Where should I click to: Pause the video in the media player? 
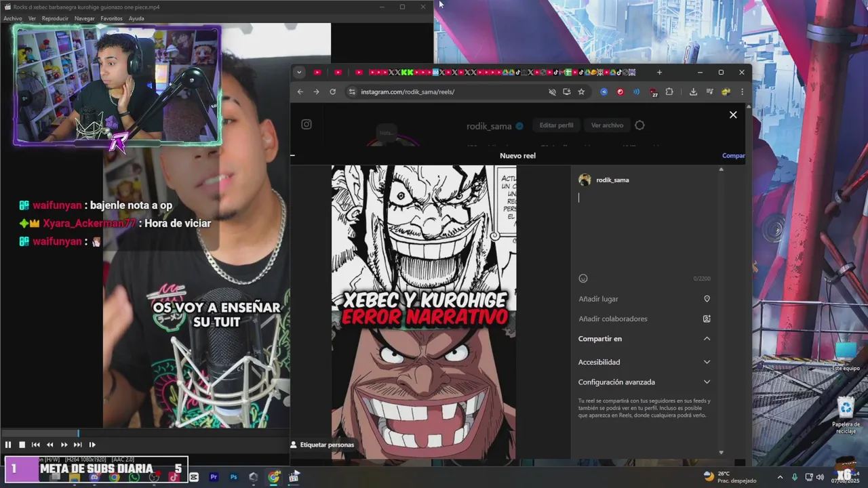pos(8,445)
